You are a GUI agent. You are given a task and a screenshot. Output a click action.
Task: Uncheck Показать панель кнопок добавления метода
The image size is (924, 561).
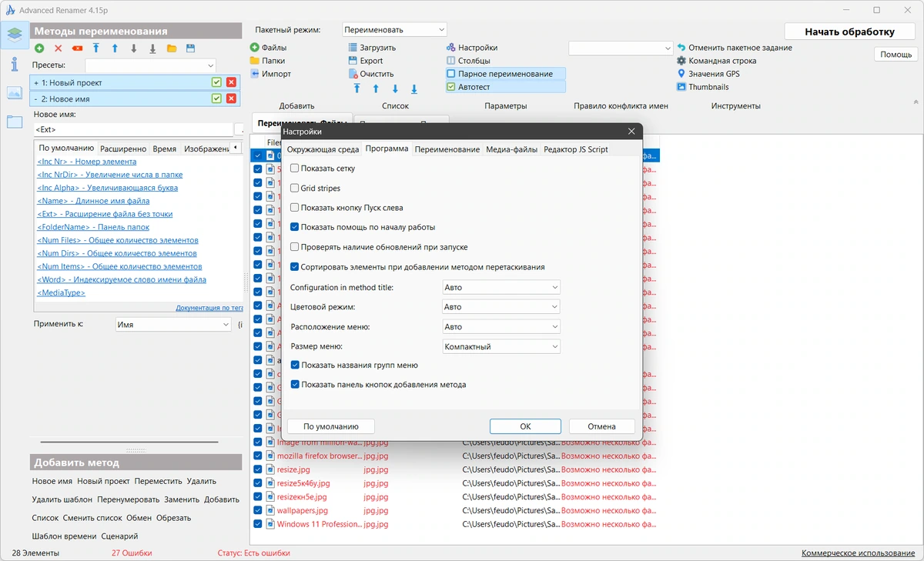295,385
